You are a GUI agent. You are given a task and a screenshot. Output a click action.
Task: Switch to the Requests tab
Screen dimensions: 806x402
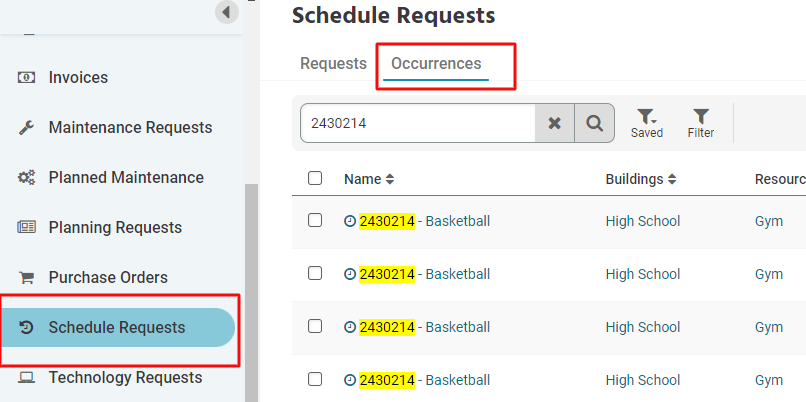(333, 64)
